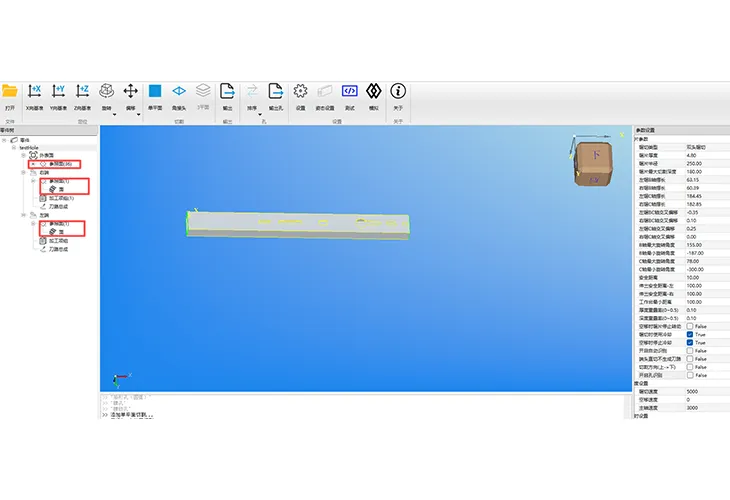Select the Z向基准 datum tool

pos(83,91)
